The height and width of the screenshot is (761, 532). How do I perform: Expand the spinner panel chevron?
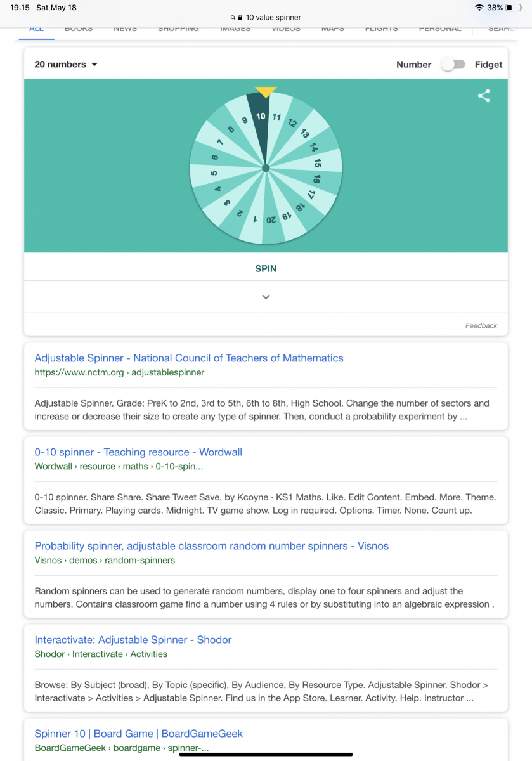[x=266, y=297]
